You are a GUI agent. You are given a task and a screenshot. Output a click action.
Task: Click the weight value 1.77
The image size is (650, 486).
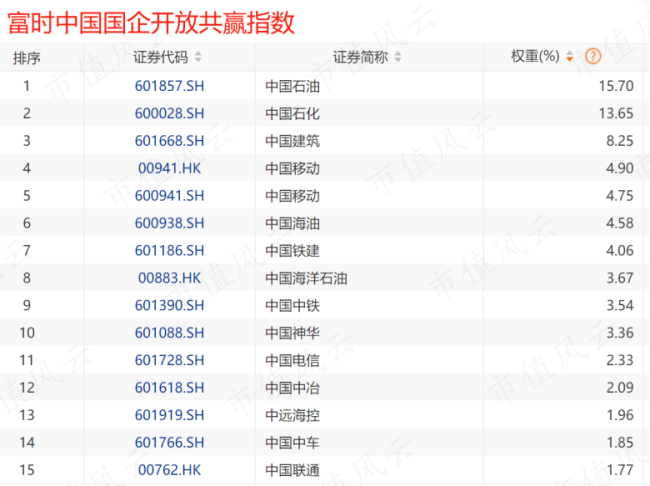point(620,470)
